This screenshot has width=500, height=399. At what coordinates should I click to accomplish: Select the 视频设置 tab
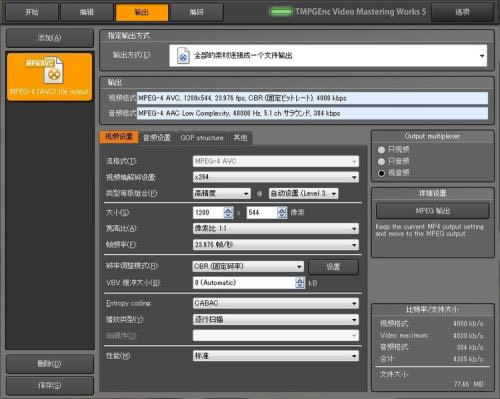coord(119,137)
